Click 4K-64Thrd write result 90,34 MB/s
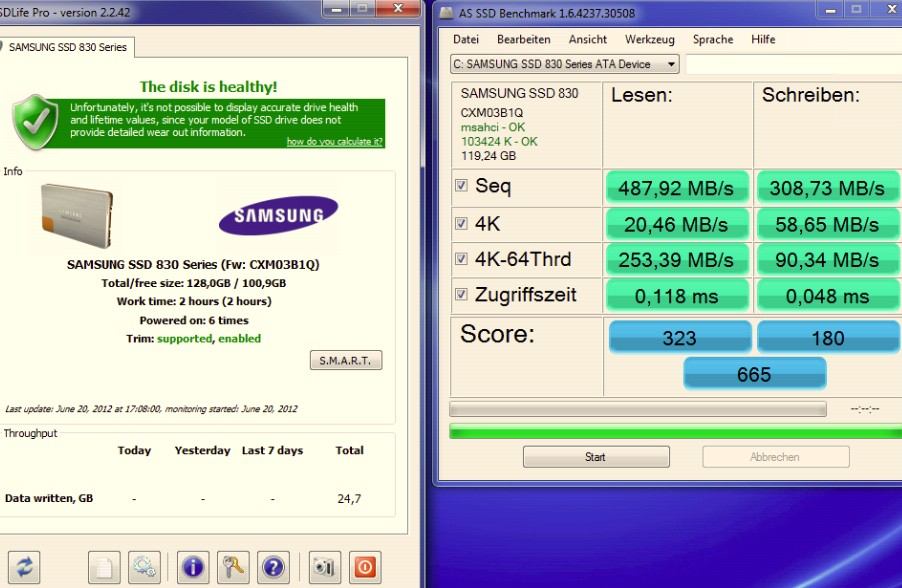 (827, 260)
